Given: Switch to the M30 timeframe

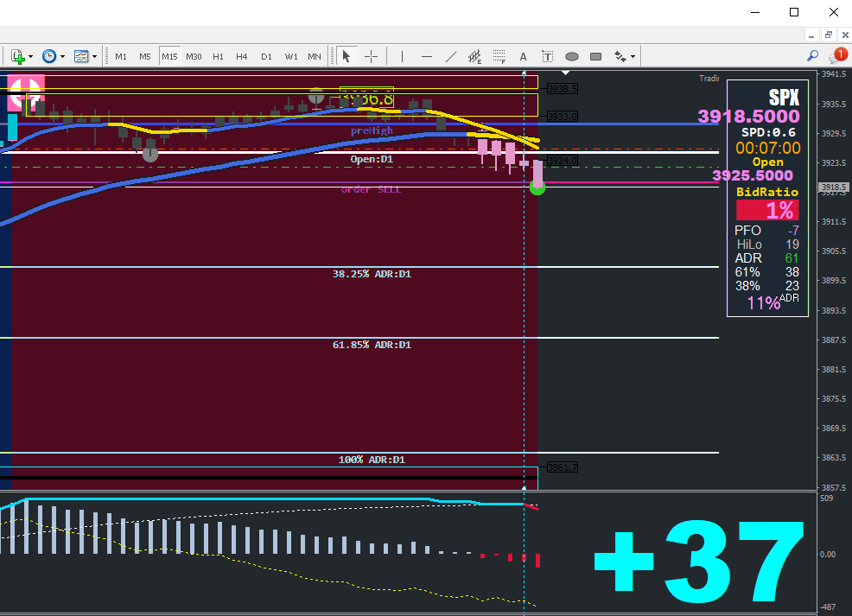Looking at the screenshot, I should click(194, 56).
